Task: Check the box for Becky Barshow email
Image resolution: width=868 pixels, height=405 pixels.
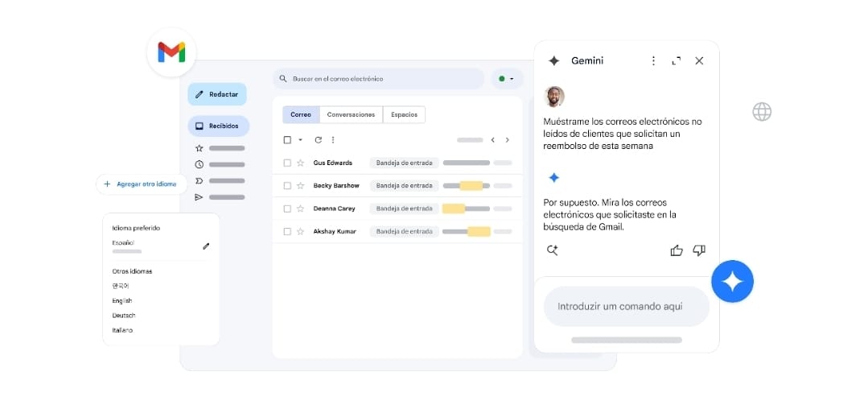Action: pyautogui.click(x=287, y=185)
